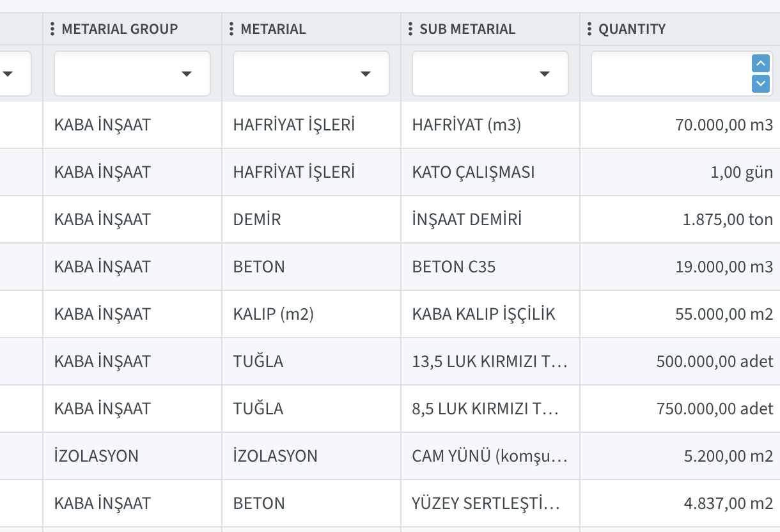Sort by SUB METARIAL column header

(x=467, y=29)
